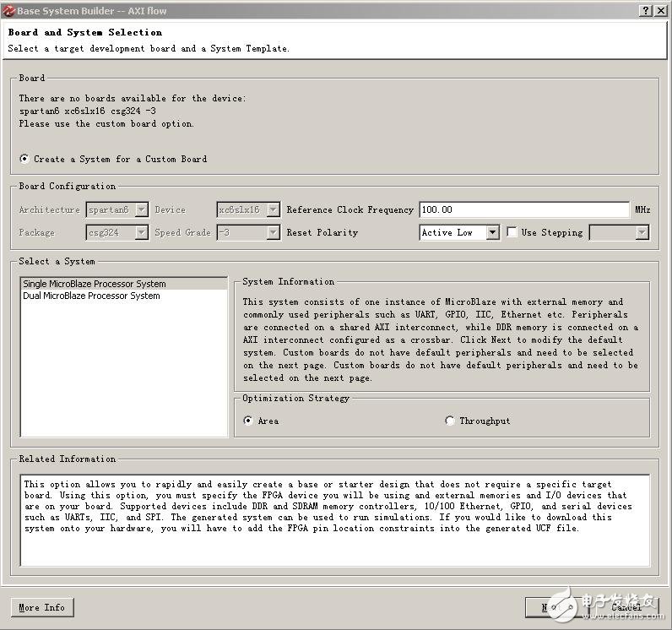Cancel the system builder wizard

coord(626,606)
